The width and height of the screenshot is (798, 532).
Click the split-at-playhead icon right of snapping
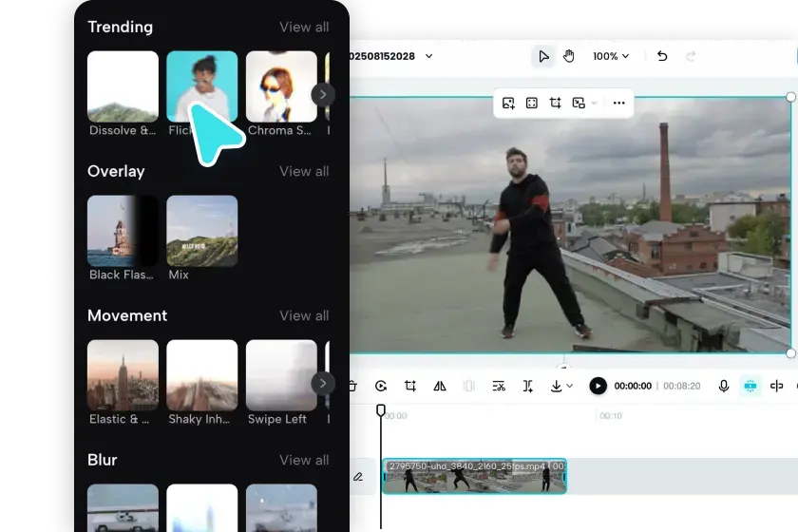pyautogui.click(x=777, y=387)
